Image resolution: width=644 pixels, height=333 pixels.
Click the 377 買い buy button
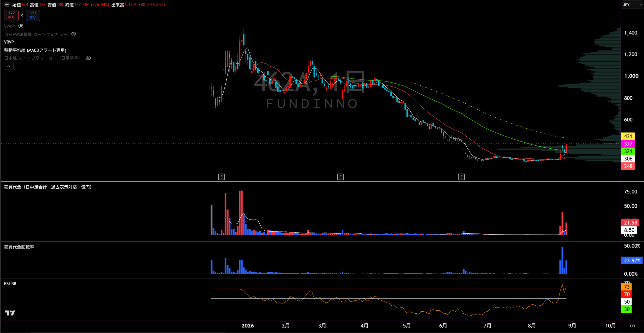tap(33, 15)
